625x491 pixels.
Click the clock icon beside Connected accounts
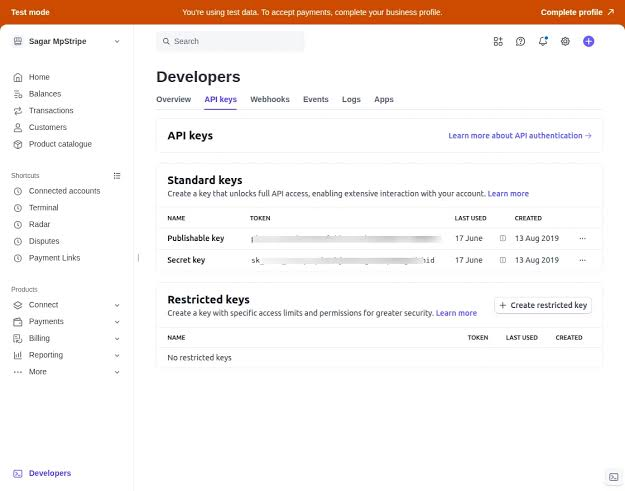[x=18, y=191]
